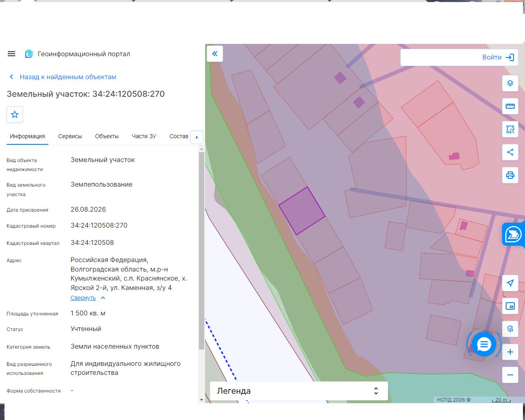Activate the area selection search tool
Viewport: 525px width, 420px height.
point(510,129)
